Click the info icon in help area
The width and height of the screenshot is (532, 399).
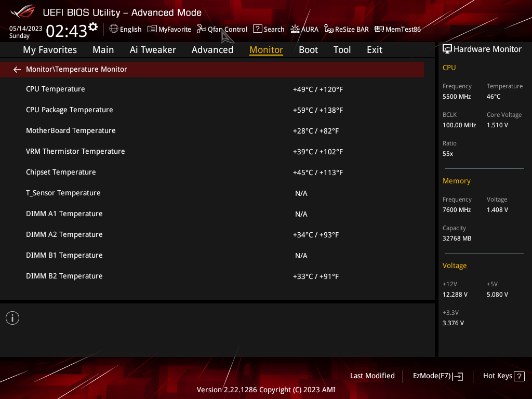point(12,318)
